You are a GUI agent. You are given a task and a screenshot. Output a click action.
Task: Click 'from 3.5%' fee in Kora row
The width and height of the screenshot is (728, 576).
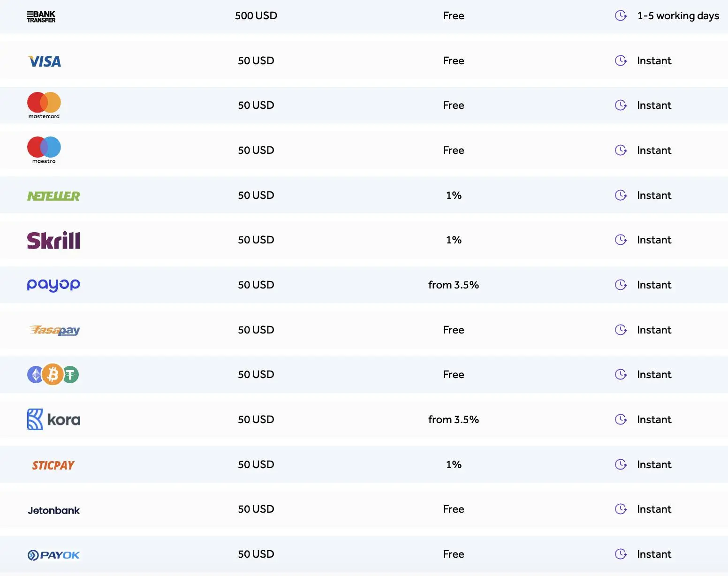tap(454, 419)
